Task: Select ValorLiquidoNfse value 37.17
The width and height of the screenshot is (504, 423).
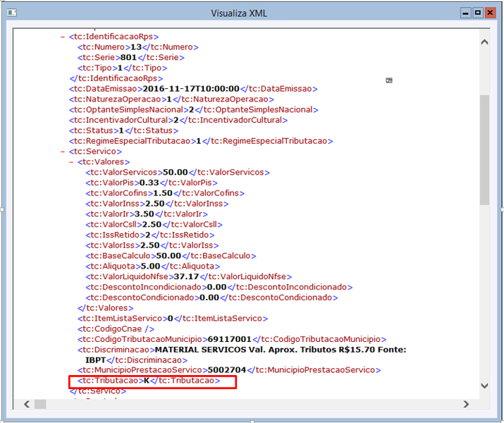Action: 186,277
